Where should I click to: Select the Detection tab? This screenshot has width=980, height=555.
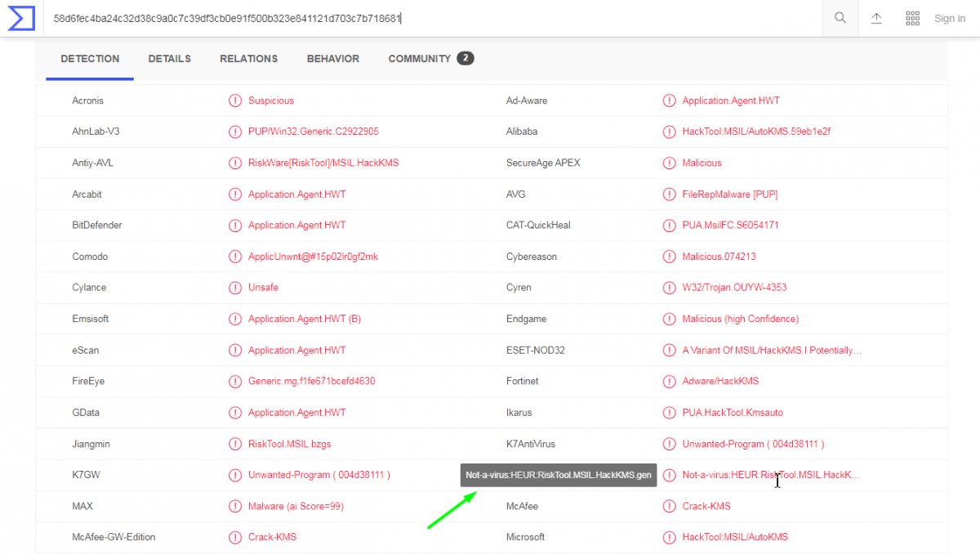pos(90,59)
